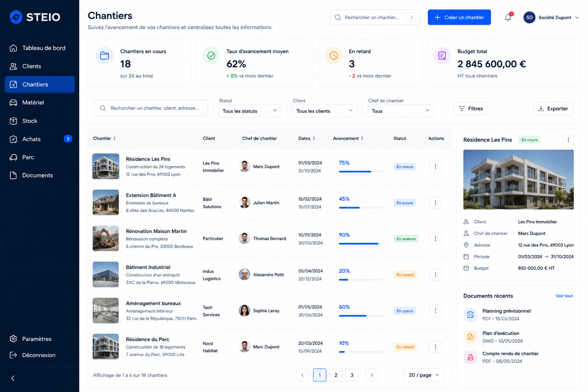Click the Filtres button
This screenshot has width=588, height=392.
tap(471, 109)
